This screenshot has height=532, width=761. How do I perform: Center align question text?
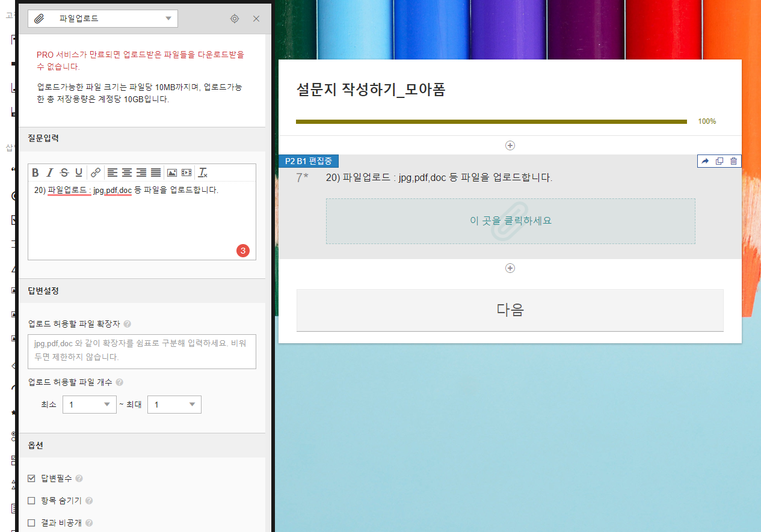point(127,173)
